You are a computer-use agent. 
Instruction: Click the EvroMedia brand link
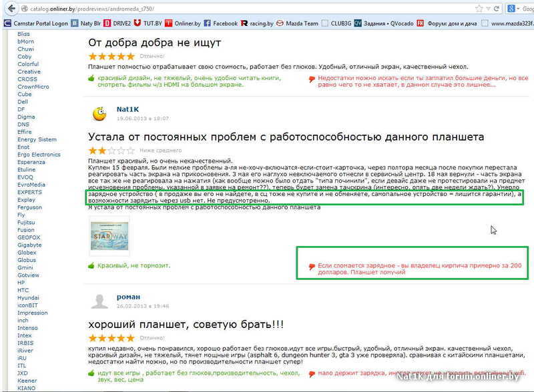click(x=31, y=185)
